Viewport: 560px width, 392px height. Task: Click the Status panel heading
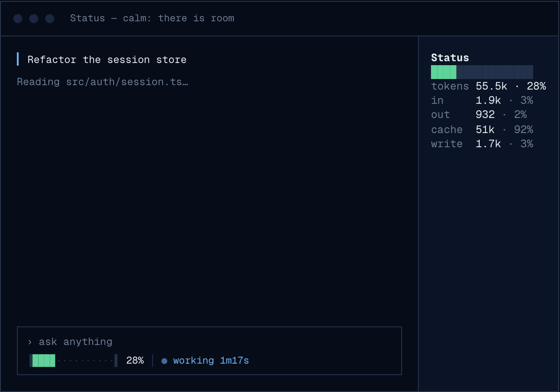(x=450, y=58)
